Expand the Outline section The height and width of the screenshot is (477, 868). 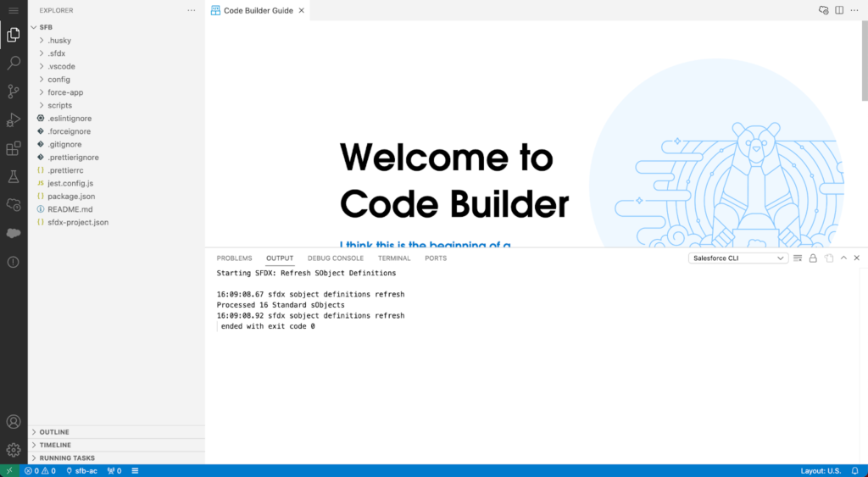pyautogui.click(x=116, y=431)
